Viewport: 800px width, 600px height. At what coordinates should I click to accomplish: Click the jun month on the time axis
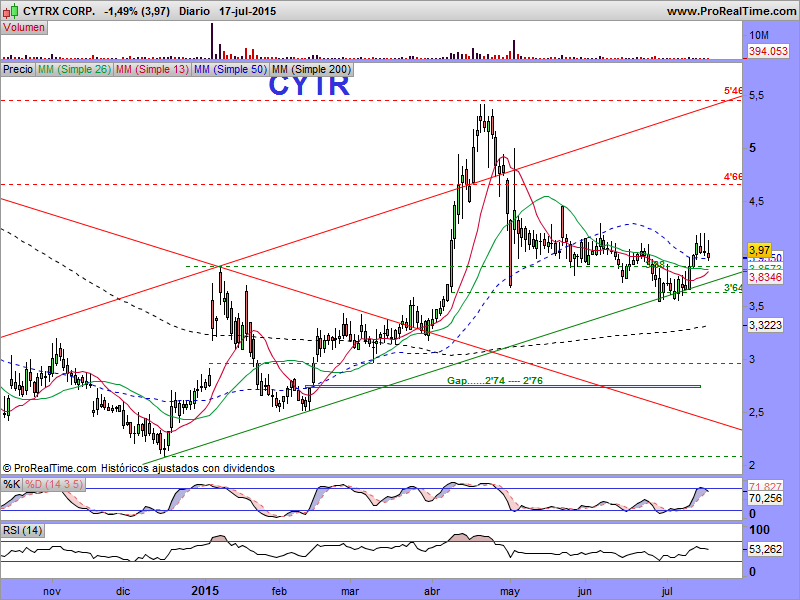point(585,591)
